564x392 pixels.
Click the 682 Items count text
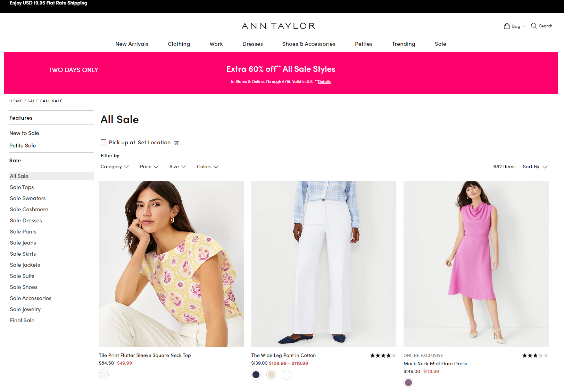[504, 167]
